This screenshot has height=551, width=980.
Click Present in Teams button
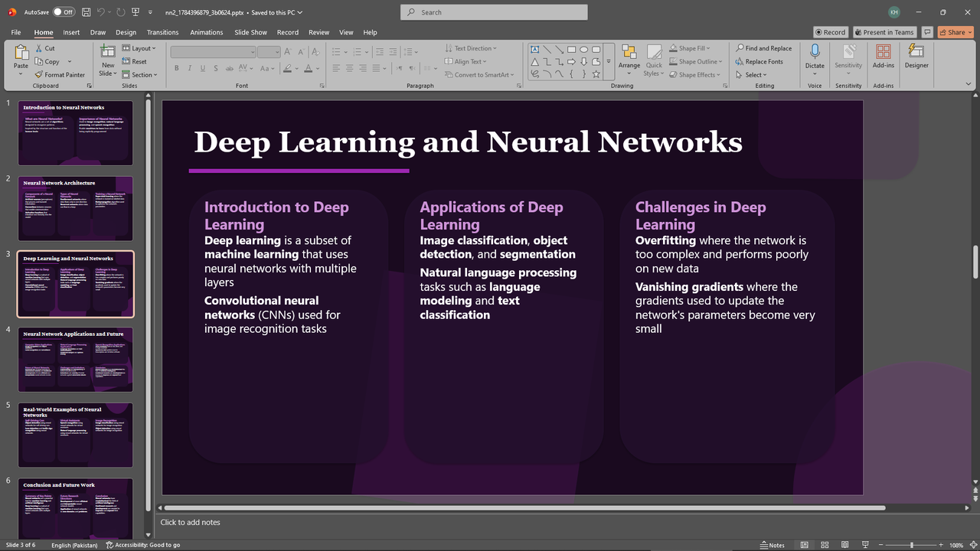point(884,32)
